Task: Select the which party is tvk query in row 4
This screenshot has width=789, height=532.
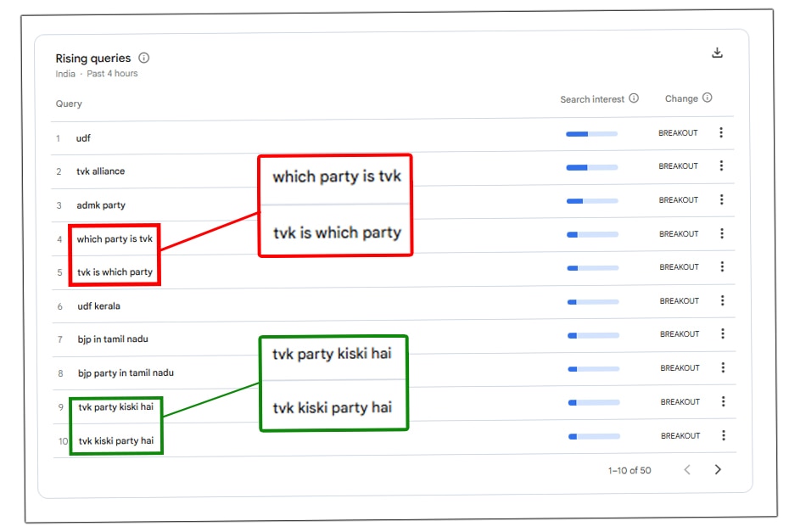Action: coord(115,239)
